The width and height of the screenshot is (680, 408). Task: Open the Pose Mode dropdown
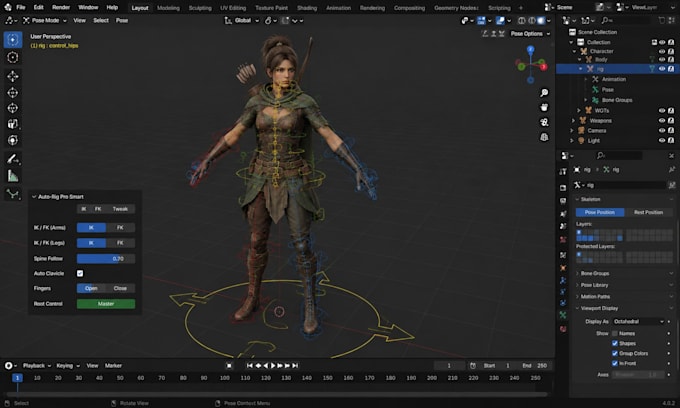click(45, 20)
